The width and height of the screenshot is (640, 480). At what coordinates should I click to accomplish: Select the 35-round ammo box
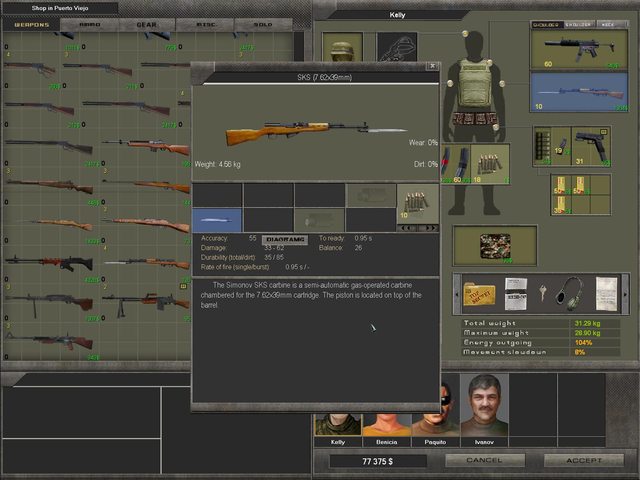point(560,205)
